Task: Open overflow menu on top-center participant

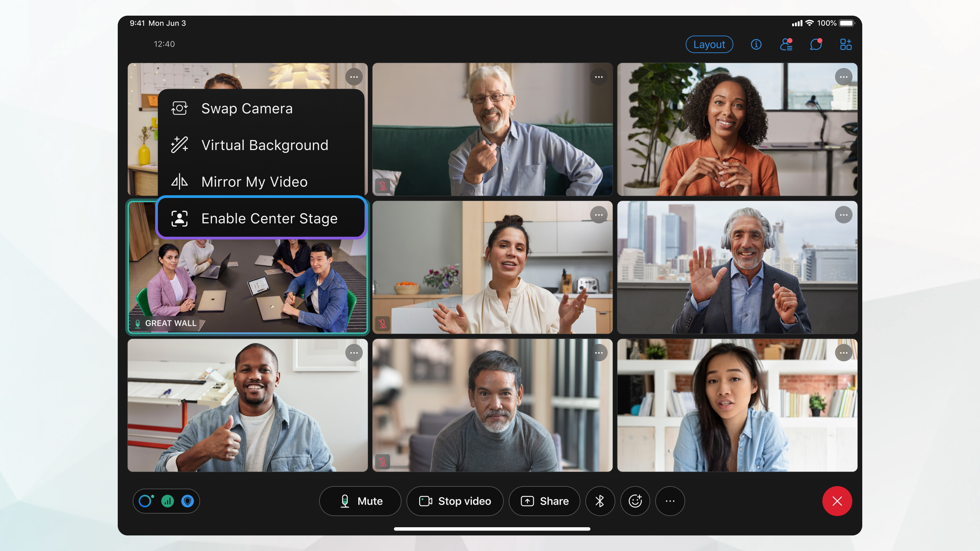Action: (x=598, y=77)
